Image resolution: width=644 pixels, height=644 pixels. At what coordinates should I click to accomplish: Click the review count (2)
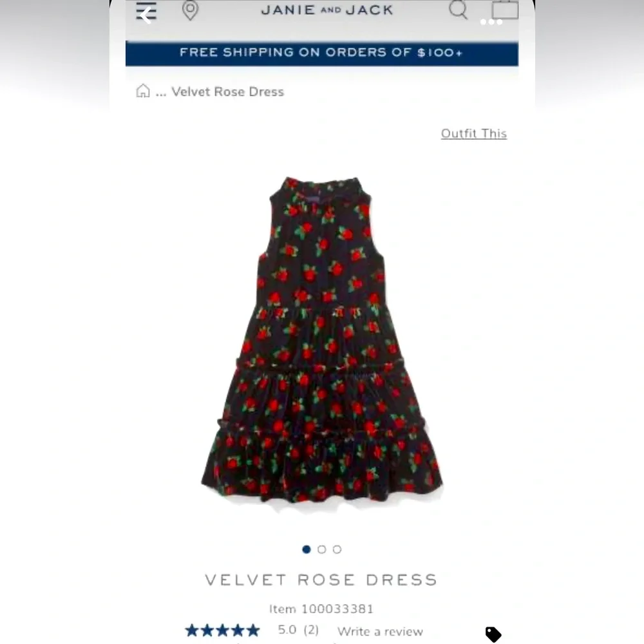click(x=311, y=630)
